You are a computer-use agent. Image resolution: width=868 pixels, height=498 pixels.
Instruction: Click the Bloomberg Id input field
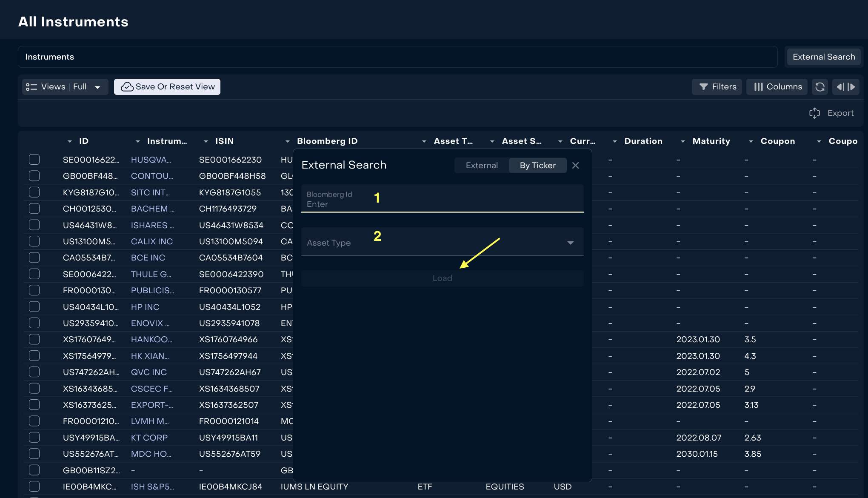point(442,199)
